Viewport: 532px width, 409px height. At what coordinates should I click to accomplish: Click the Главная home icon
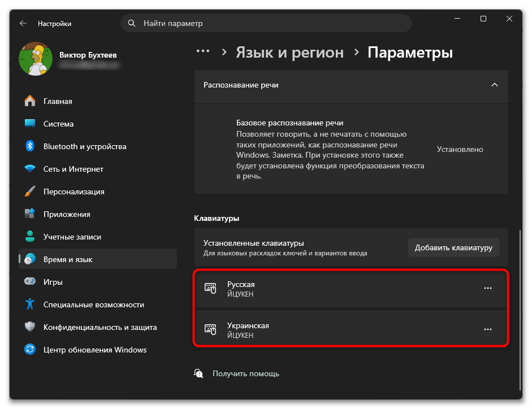30,101
